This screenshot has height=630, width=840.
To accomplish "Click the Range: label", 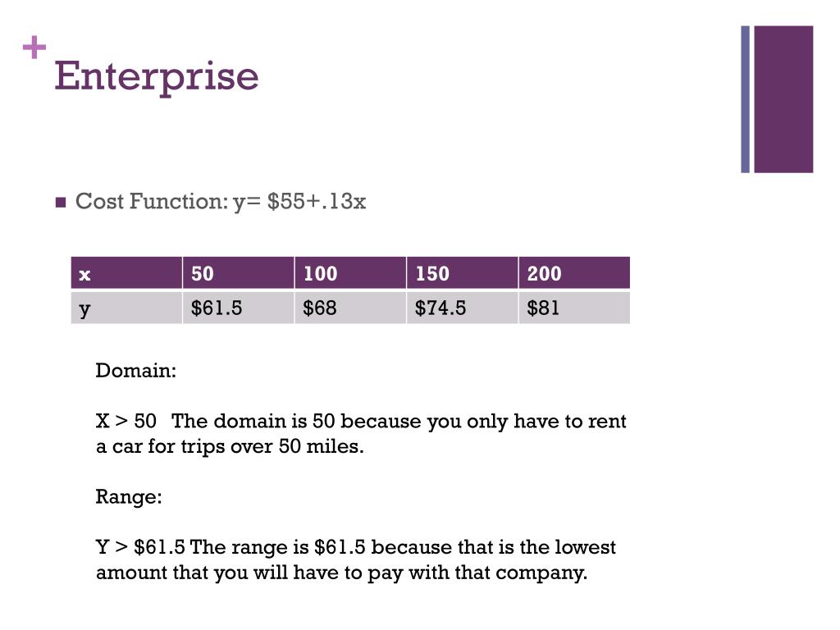I will pos(129,496).
